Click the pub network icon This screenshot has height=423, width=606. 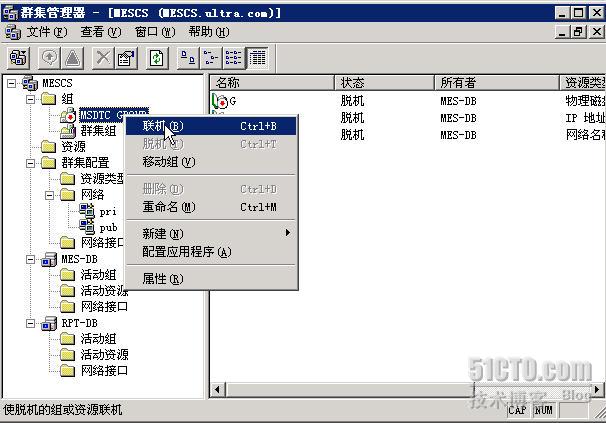pyautogui.click(x=87, y=227)
